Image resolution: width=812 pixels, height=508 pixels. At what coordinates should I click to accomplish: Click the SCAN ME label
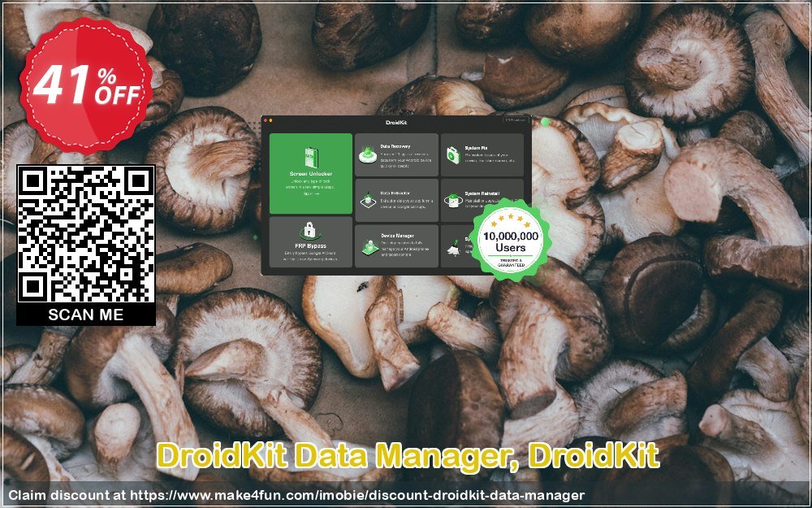coord(86,315)
